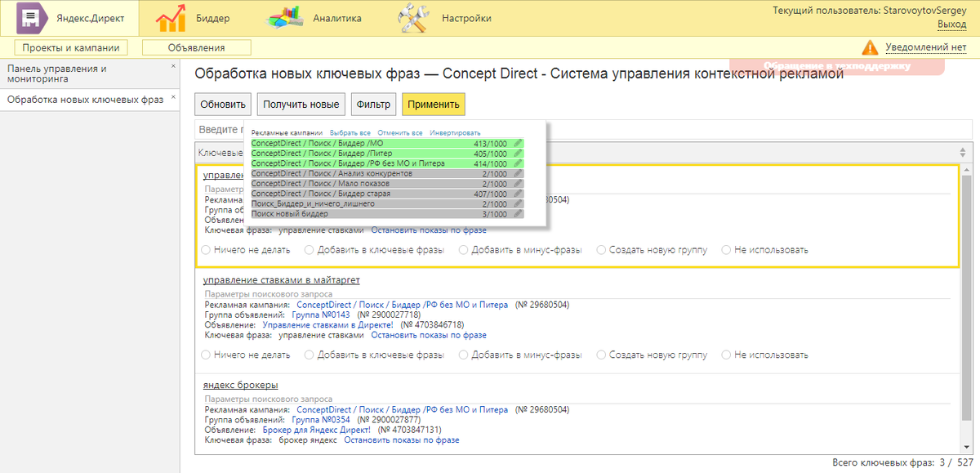Screen dimensions: 980x473
Task: Open ad group link Группа №0143
Action: [x=320, y=315]
